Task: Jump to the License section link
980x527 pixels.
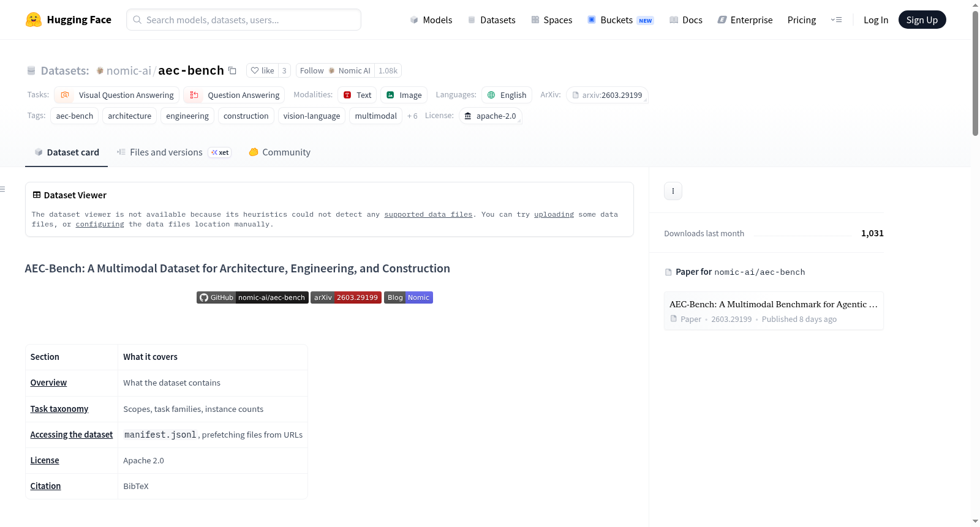Action: click(x=45, y=460)
